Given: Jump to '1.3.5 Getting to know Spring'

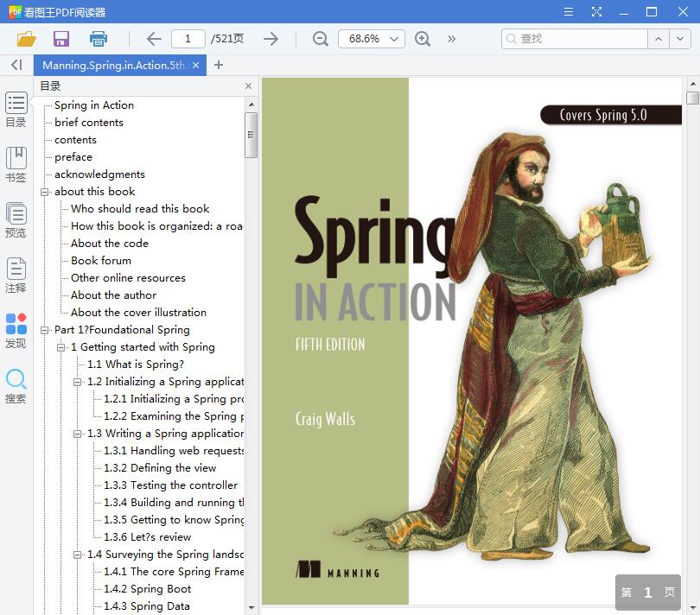Looking at the screenshot, I should (174, 520).
